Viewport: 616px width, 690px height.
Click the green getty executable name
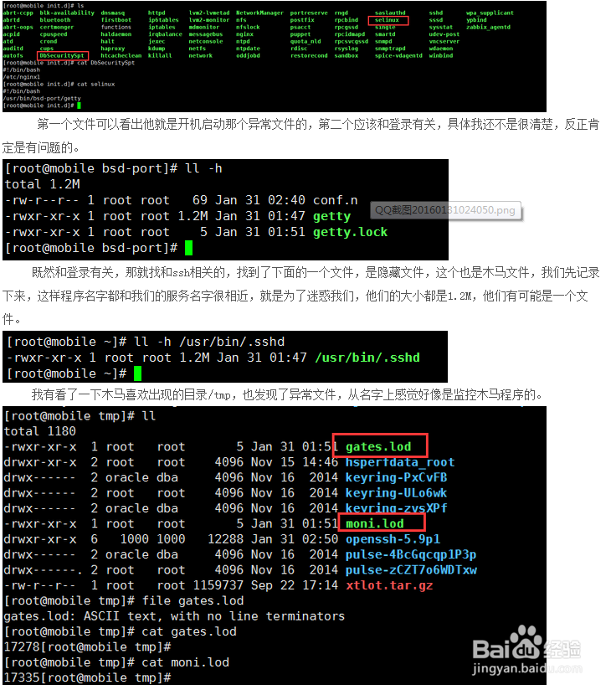331,216
